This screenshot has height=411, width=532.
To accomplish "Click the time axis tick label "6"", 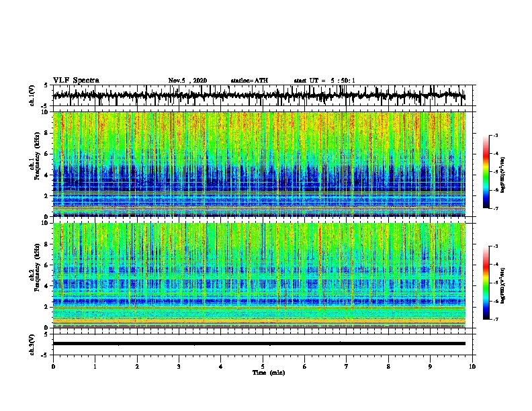I will coord(305,367).
